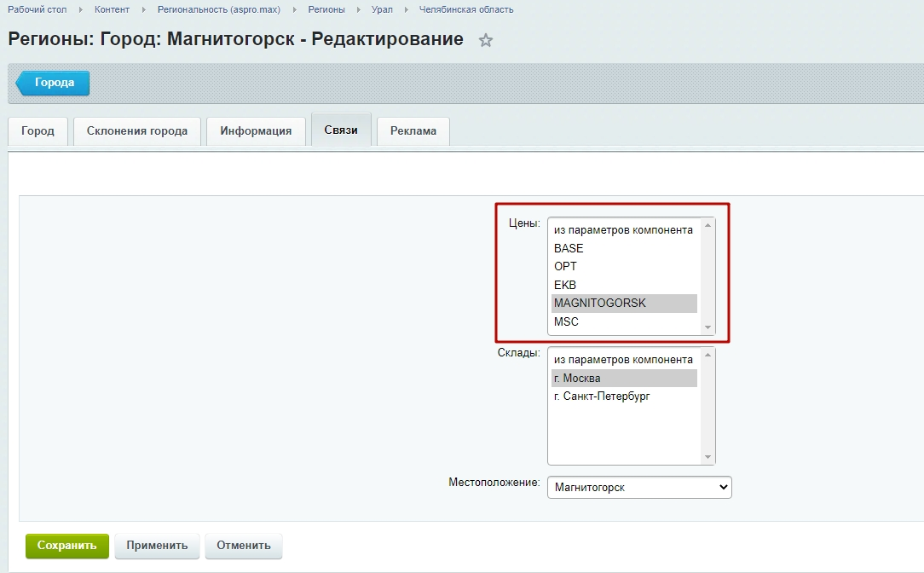Viewport: 924px width, 573px height.
Task: Switch to the Реклама tab
Action: click(x=413, y=131)
